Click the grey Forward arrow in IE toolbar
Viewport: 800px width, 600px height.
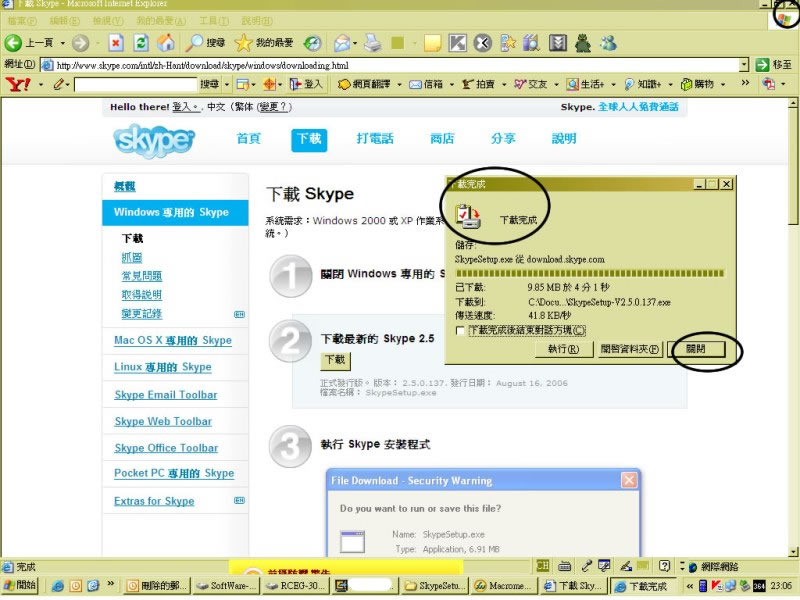point(80,43)
